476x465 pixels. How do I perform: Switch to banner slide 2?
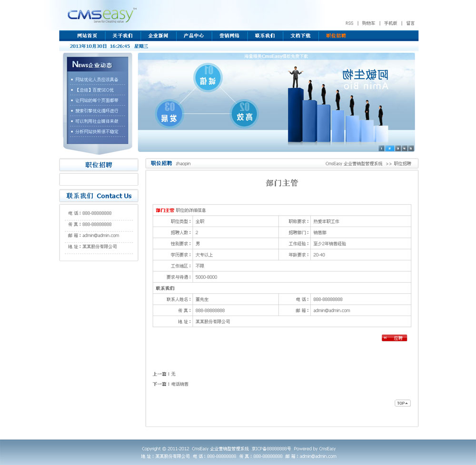coord(389,148)
